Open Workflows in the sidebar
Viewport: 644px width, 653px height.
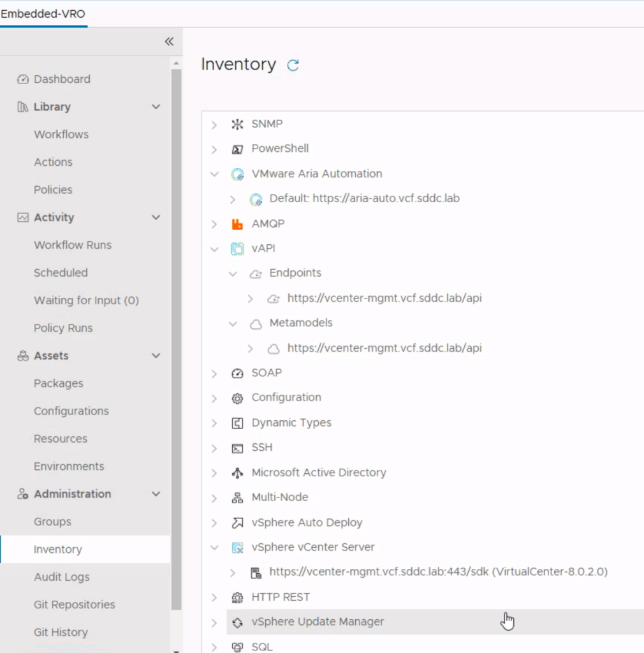tap(61, 135)
